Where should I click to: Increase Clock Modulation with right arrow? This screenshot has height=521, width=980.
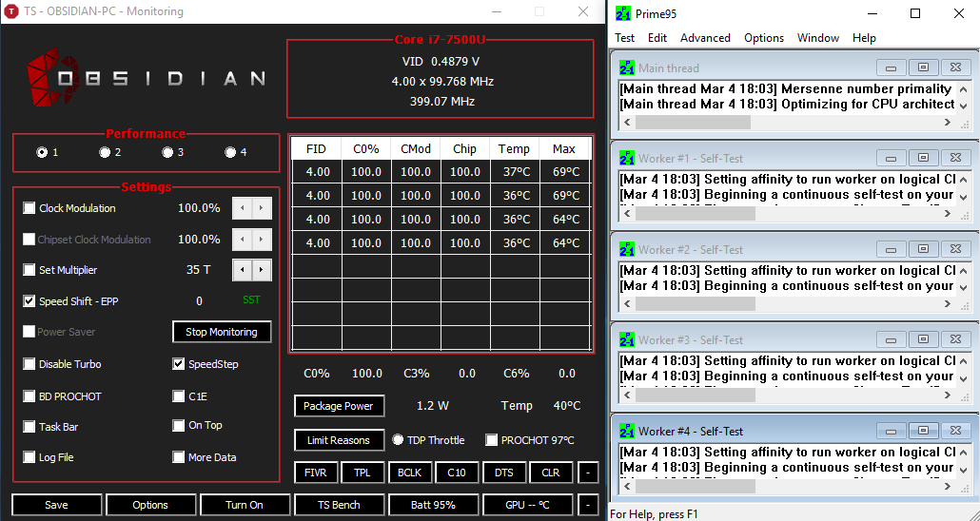[x=262, y=208]
